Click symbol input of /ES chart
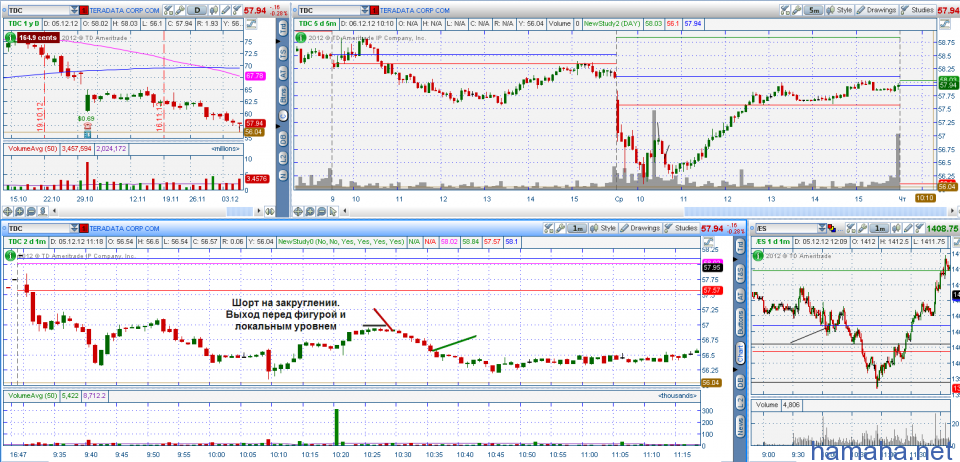This screenshot has height=462, width=960. (x=787, y=228)
